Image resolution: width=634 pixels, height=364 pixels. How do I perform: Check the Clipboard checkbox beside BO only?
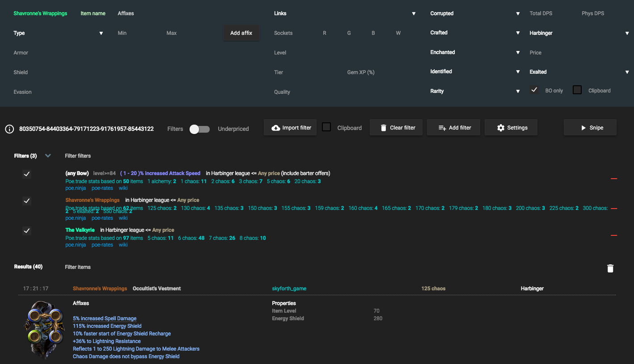pyautogui.click(x=577, y=90)
